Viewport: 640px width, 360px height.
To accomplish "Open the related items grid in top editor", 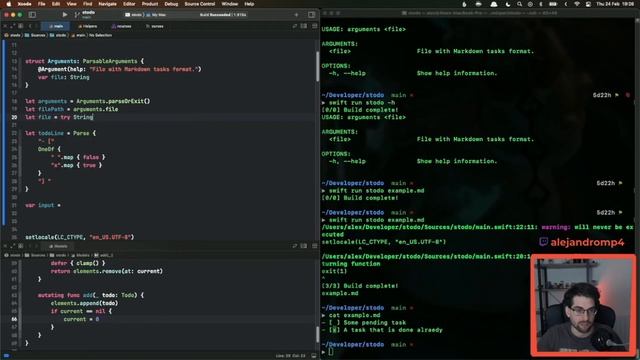I will coord(20,26).
